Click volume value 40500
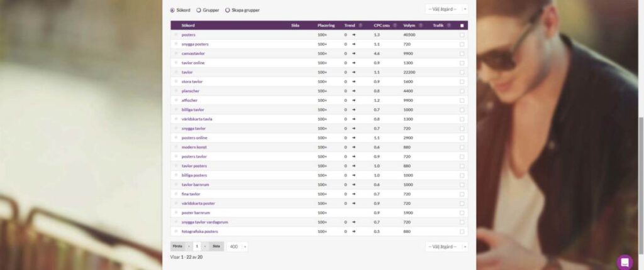Viewport: 644px width, 270px height. click(409, 35)
